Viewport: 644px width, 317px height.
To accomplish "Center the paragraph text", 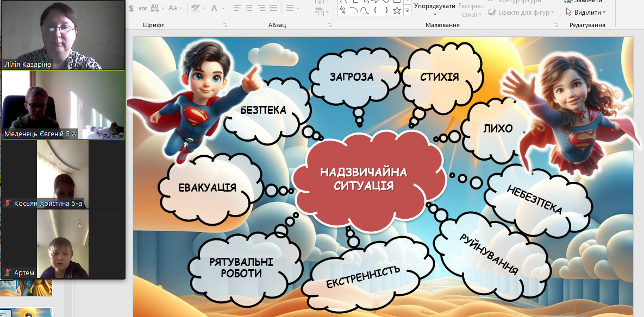I will [249, 8].
